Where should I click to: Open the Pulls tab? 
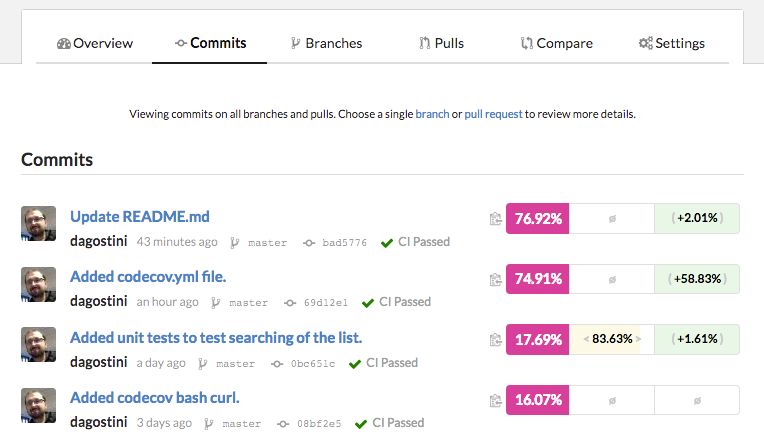(x=441, y=43)
